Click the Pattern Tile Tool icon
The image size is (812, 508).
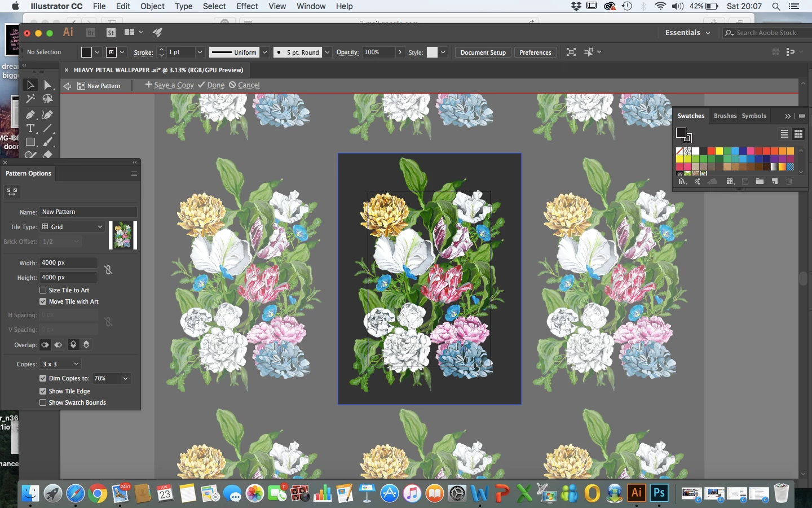click(12, 192)
